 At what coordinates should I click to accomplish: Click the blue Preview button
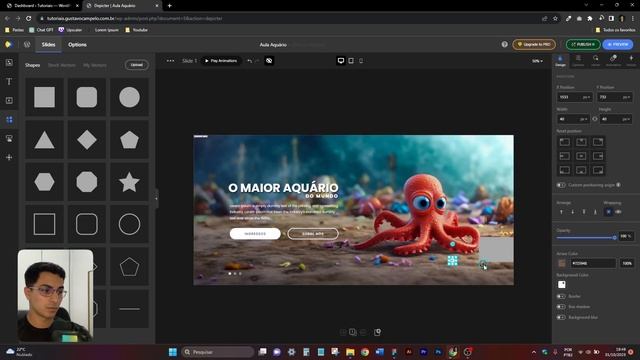(618, 44)
